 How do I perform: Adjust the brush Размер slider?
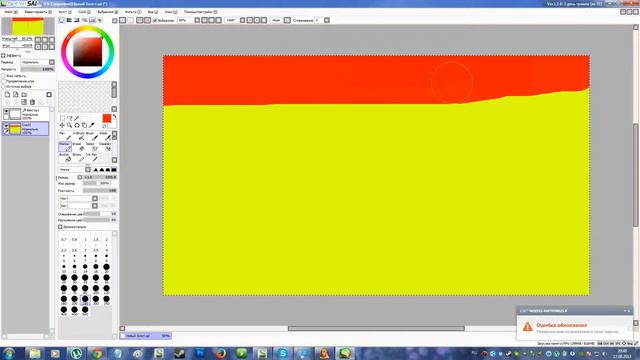point(100,177)
